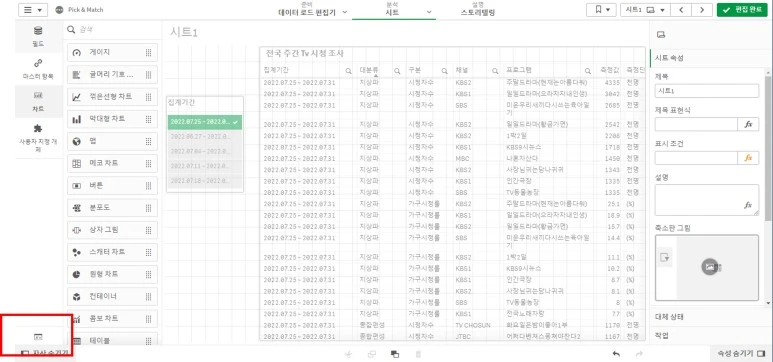Select the 테이블 table item
The width and height of the screenshot is (773, 362).
(112, 339)
